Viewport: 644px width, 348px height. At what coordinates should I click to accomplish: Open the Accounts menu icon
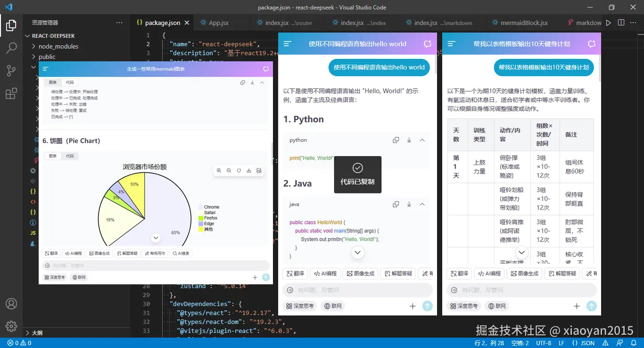[11, 304]
